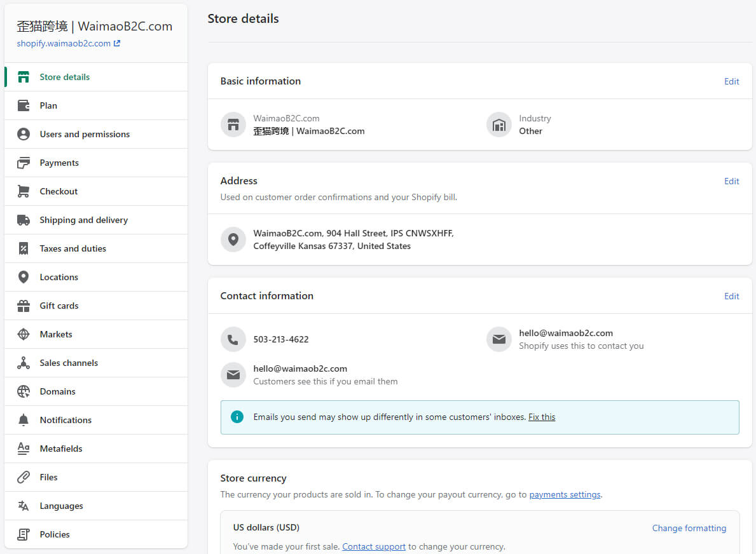Click Change formatting for currency
756x554 pixels.
(689, 528)
